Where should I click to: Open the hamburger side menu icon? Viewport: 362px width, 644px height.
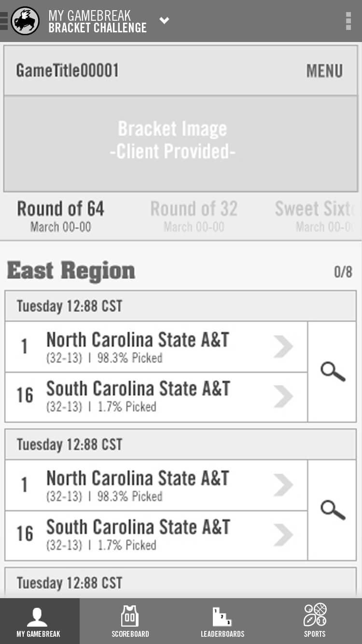(x=4, y=21)
